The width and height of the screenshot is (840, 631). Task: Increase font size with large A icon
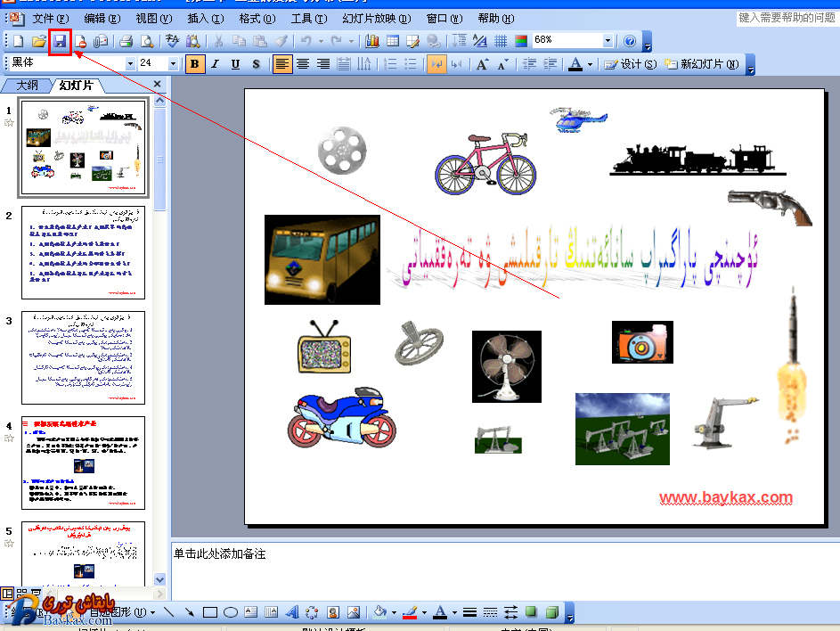pyautogui.click(x=482, y=64)
